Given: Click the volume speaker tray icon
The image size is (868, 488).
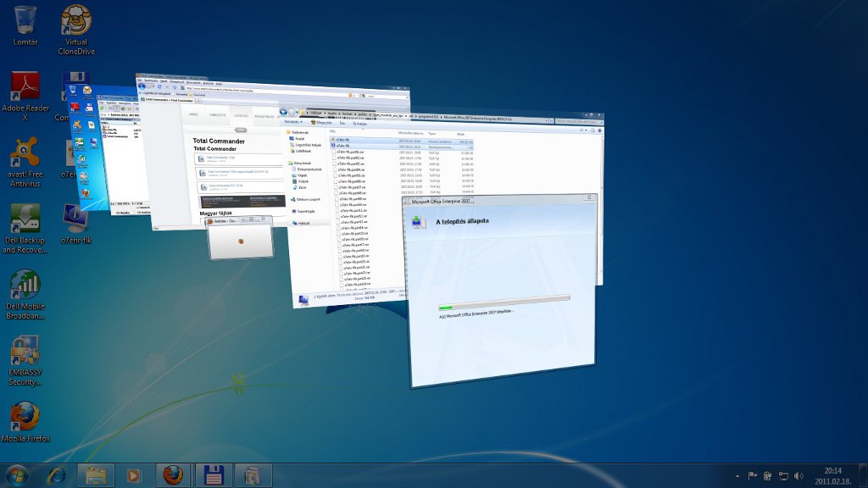Looking at the screenshot, I should pyautogui.click(x=798, y=476).
